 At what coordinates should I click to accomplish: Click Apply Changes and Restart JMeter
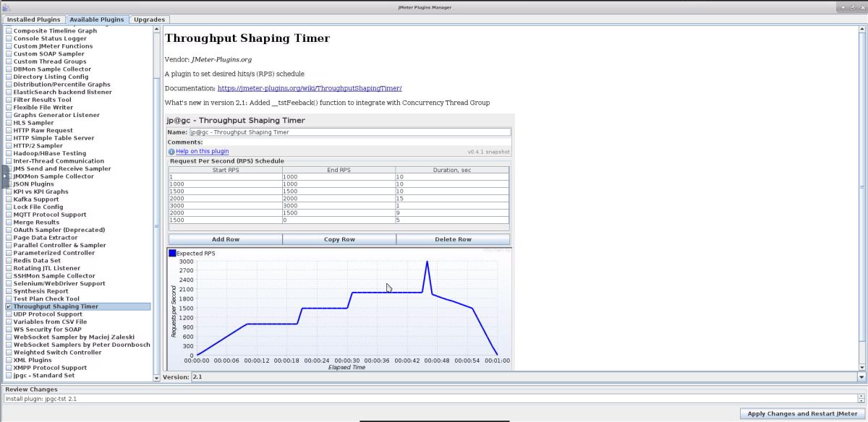click(x=802, y=414)
